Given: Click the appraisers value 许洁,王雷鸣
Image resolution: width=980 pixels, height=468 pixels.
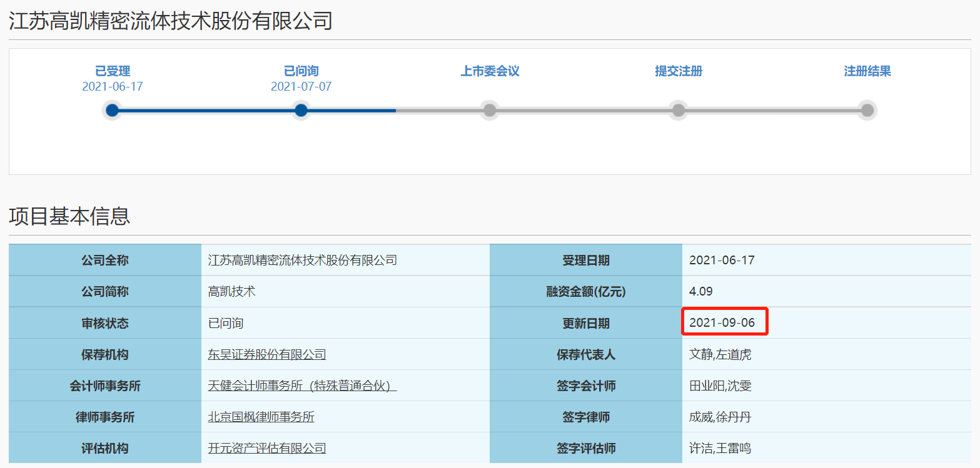Looking at the screenshot, I should (x=720, y=449).
